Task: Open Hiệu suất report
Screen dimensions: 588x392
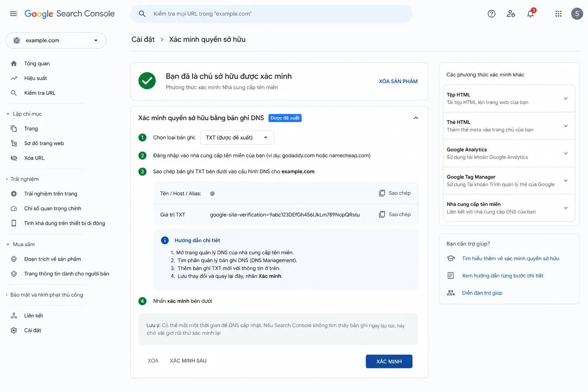Action: coord(36,78)
